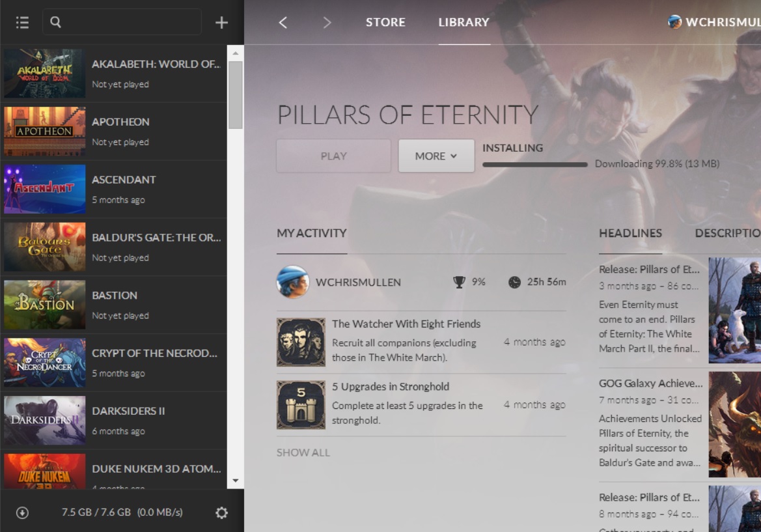The height and width of the screenshot is (532, 761).
Task: Open first Release: Pillars of Et... headline
Action: (650, 270)
